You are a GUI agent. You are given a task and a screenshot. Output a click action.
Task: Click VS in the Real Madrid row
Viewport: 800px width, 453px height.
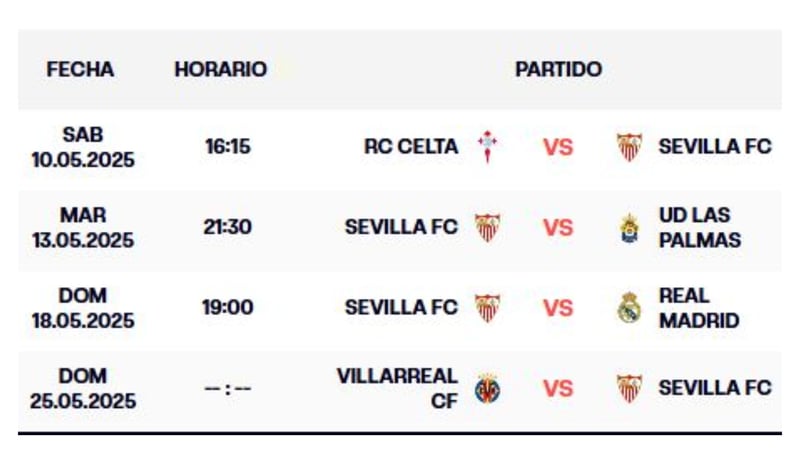558,308
